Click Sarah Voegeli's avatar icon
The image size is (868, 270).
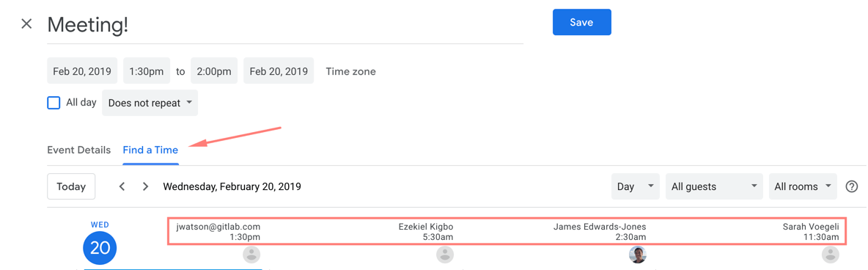click(830, 254)
